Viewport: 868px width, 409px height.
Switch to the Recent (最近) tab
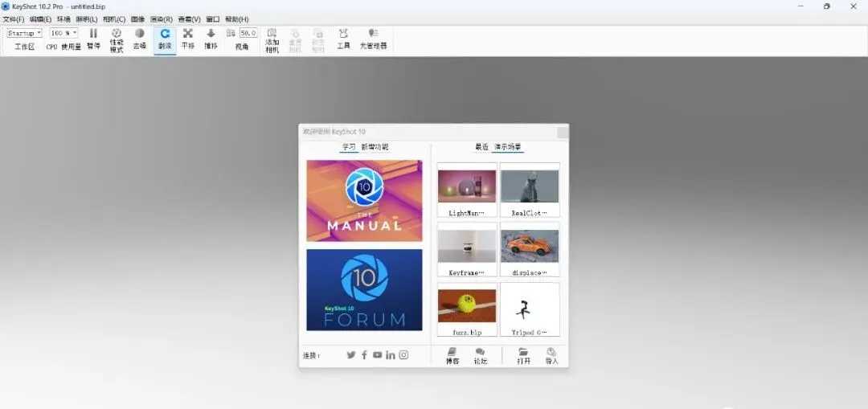481,147
